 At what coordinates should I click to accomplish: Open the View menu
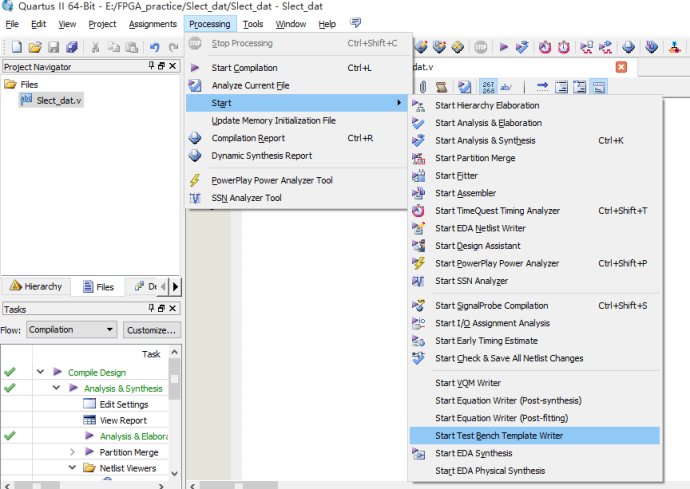click(x=67, y=24)
